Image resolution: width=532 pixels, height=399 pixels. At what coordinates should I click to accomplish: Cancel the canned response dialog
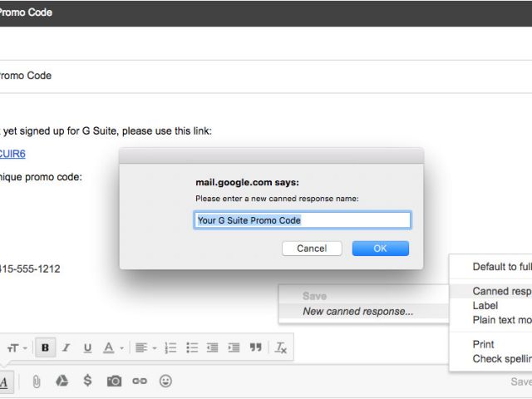pos(312,249)
